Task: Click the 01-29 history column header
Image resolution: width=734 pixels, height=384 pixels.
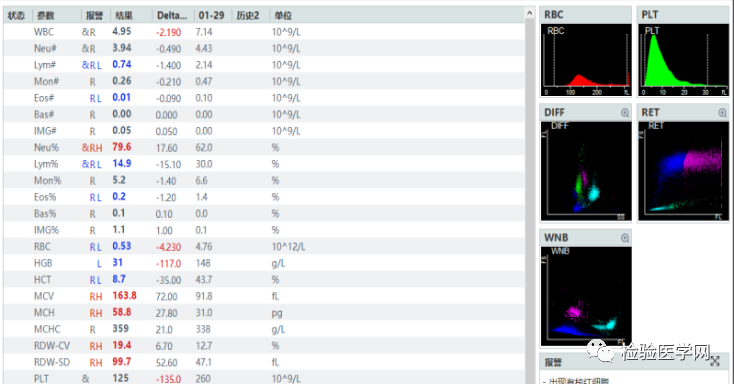Action: point(212,15)
